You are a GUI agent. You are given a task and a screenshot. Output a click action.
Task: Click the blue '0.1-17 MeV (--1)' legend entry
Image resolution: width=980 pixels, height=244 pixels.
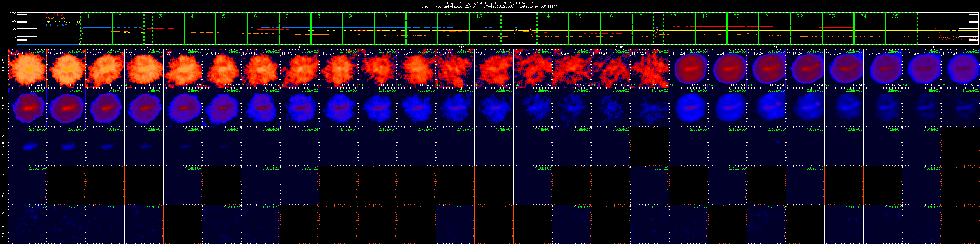(63, 25)
